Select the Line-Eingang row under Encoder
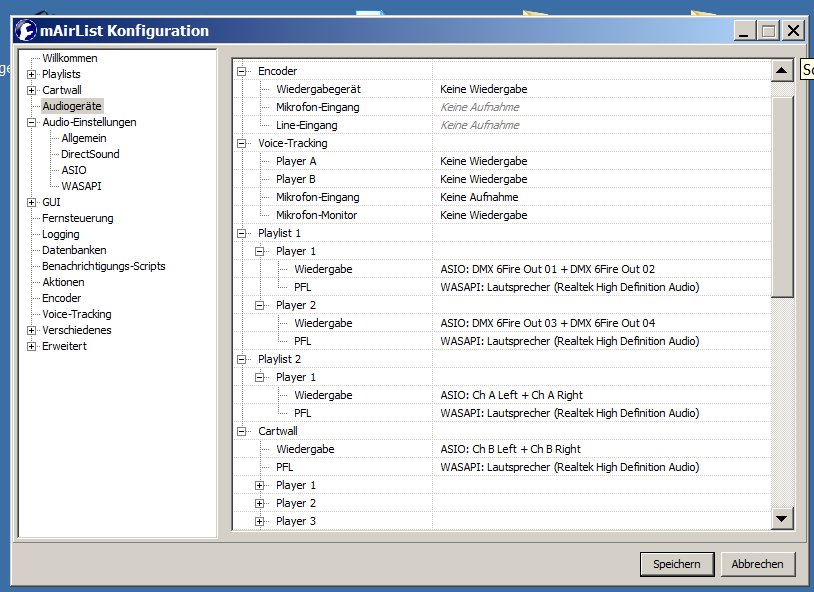Screen dimensions: 814x592 503,125
